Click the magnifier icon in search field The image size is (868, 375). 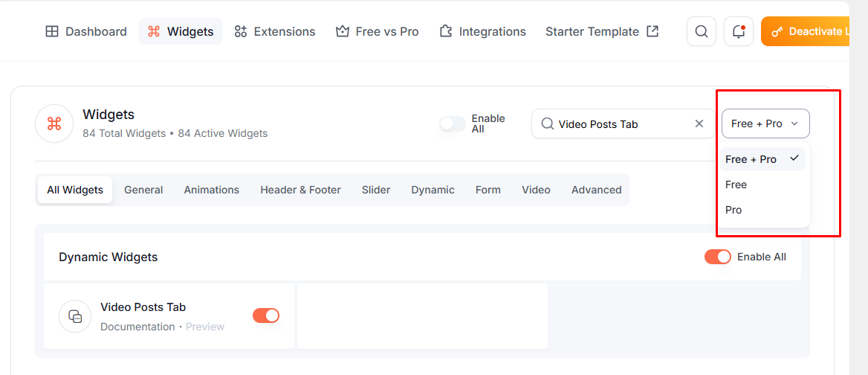pyautogui.click(x=548, y=124)
